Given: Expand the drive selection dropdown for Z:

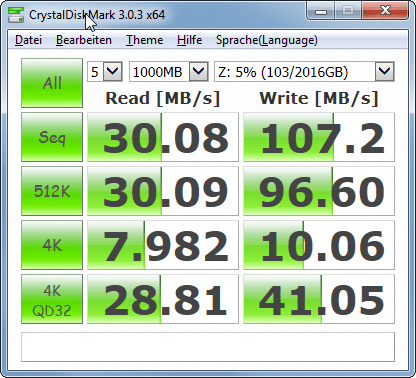Looking at the screenshot, I should click(385, 71).
